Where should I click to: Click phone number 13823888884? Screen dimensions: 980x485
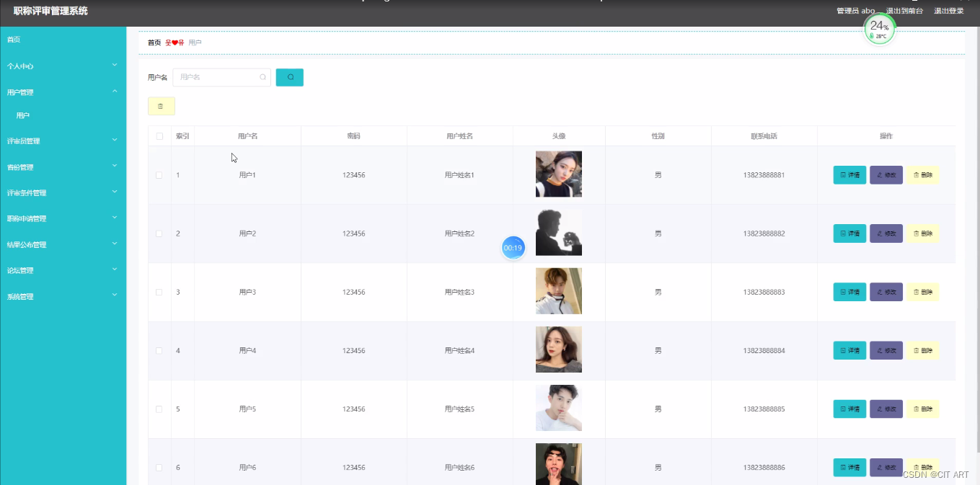point(764,350)
